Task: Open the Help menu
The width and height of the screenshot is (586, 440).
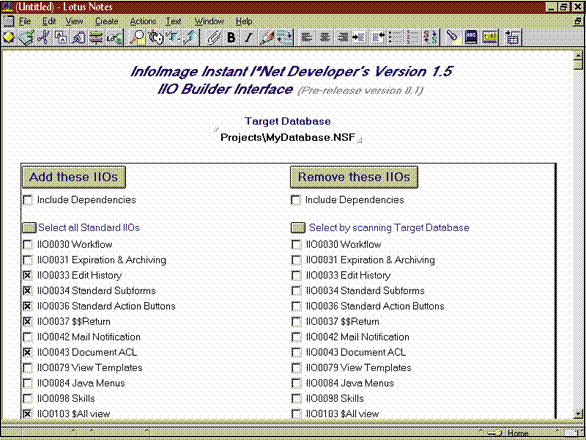Action: (244, 21)
